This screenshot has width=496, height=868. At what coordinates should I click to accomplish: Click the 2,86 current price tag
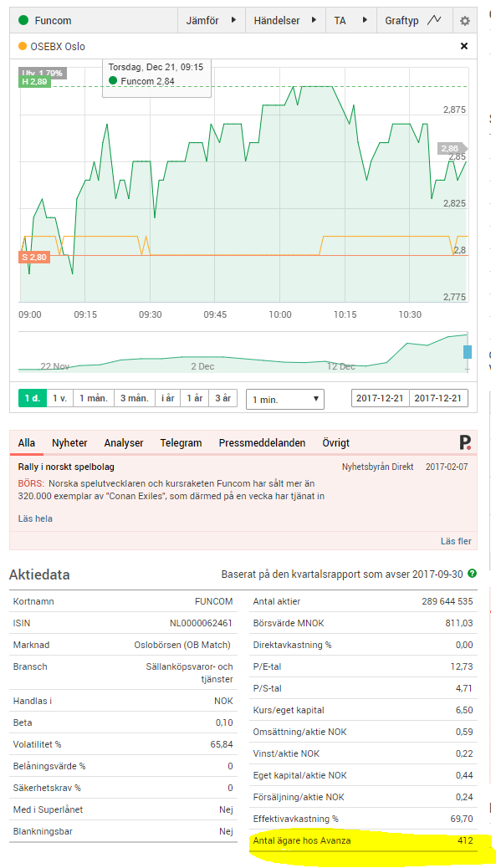point(452,148)
